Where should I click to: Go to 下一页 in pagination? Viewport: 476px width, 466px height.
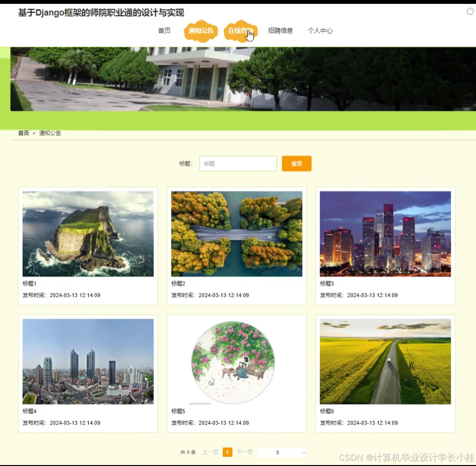click(245, 452)
